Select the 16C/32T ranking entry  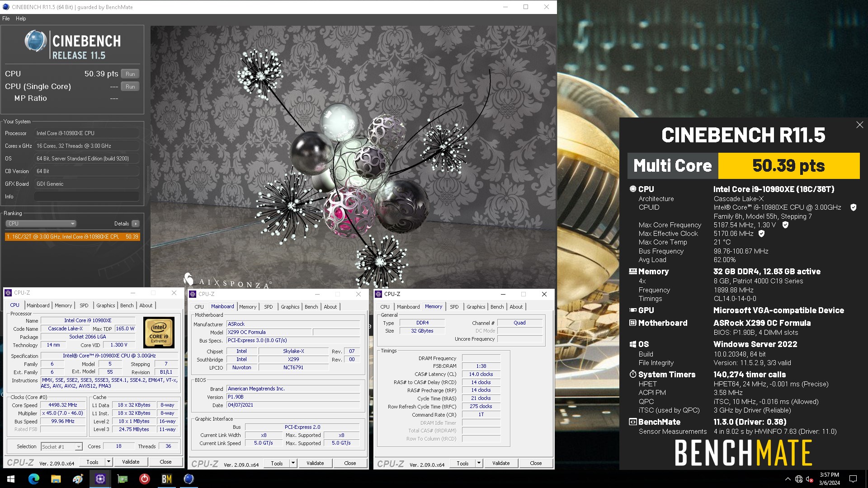tap(72, 237)
